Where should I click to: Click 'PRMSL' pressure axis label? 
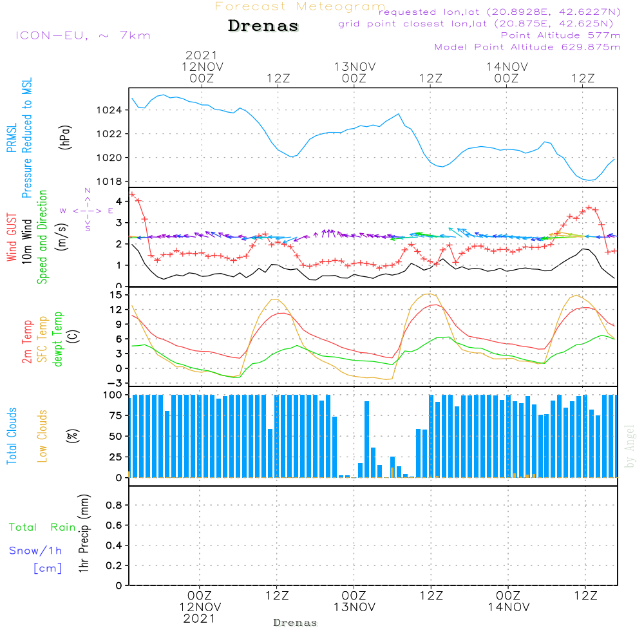12,138
